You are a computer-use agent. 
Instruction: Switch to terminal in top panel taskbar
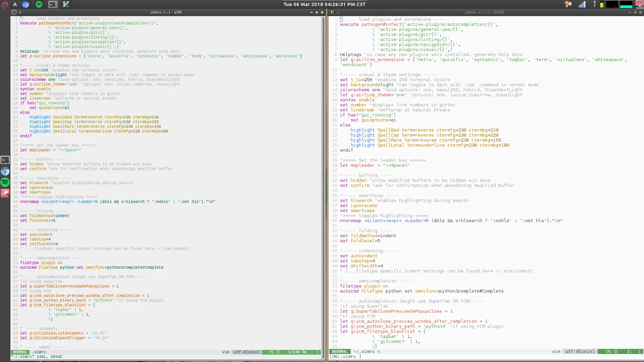[x=52, y=4]
